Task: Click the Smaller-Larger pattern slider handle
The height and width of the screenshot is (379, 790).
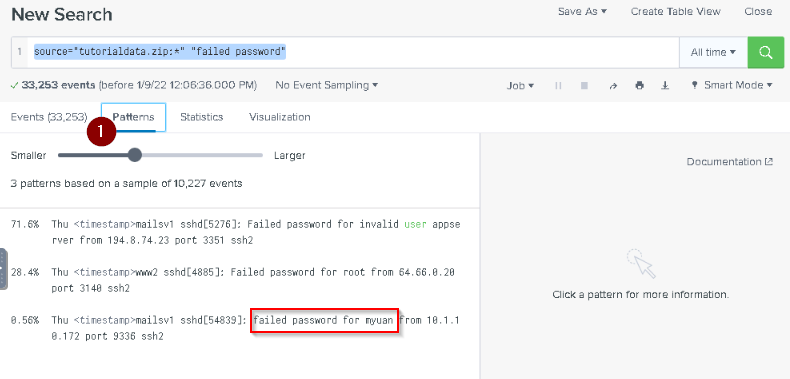Action: coord(135,155)
